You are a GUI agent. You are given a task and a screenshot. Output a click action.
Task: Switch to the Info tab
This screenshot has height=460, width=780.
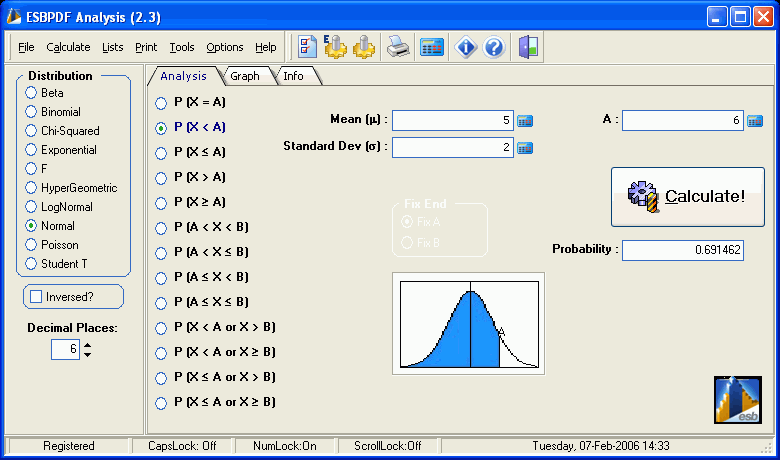pos(293,76)
